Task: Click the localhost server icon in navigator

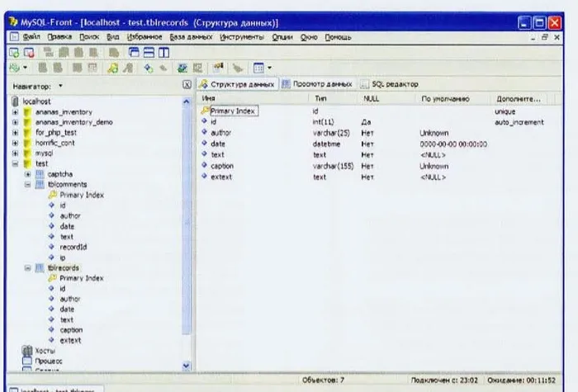Action: pos(15,102)
